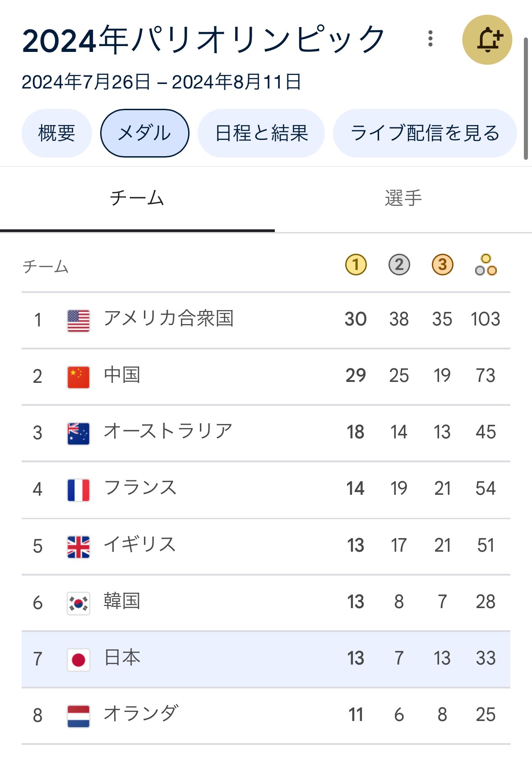Screen dimensions: 532x758
Task: Tap the ライブ配信を見る chip
Action: [425, 133]
